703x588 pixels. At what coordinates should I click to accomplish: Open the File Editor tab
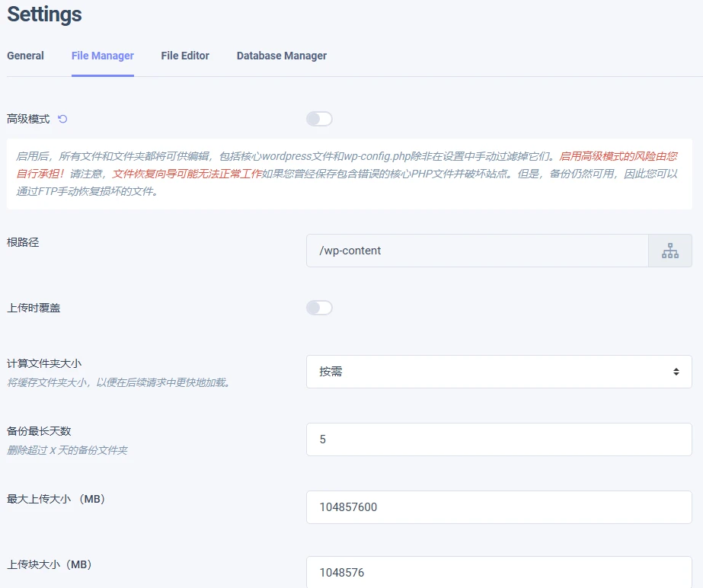184,56
